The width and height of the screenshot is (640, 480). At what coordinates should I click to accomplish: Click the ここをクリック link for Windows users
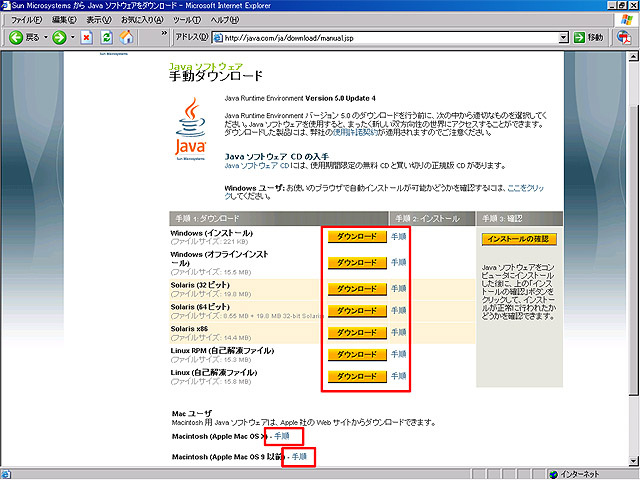pyautogui.click(x=526, y=188)
